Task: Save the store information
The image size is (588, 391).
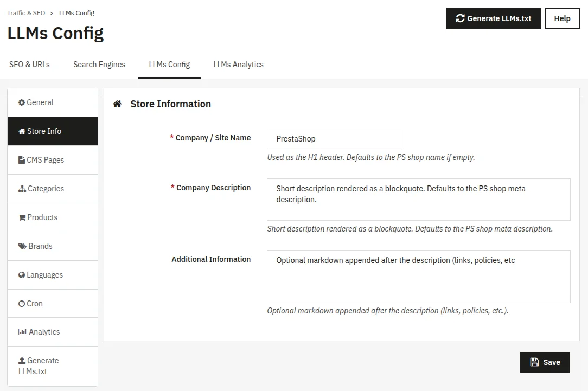Action: 545,362
